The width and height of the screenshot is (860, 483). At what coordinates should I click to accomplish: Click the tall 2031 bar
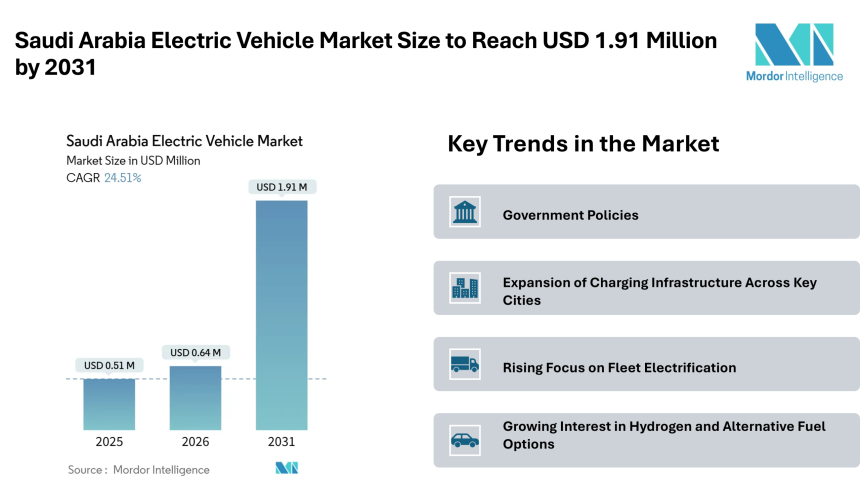pyautogui.click(x=281, y=315)
